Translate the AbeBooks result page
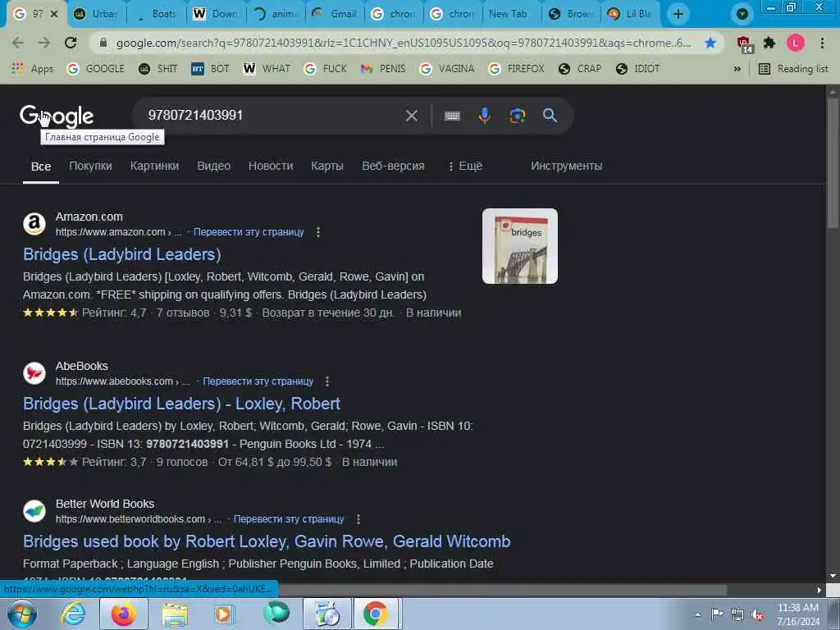This screenshot has height=630, width=840. (258, 381)
